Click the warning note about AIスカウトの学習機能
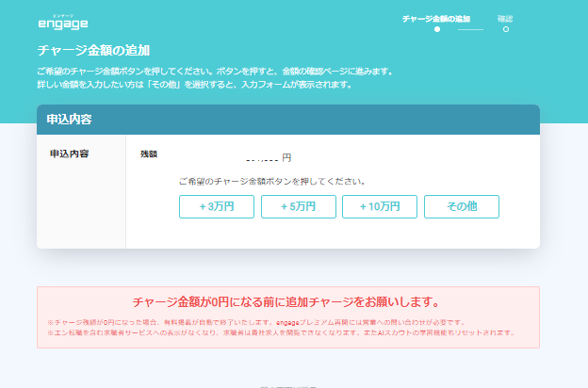The height and width of the screenshot is (388, 588). [281, 332]
